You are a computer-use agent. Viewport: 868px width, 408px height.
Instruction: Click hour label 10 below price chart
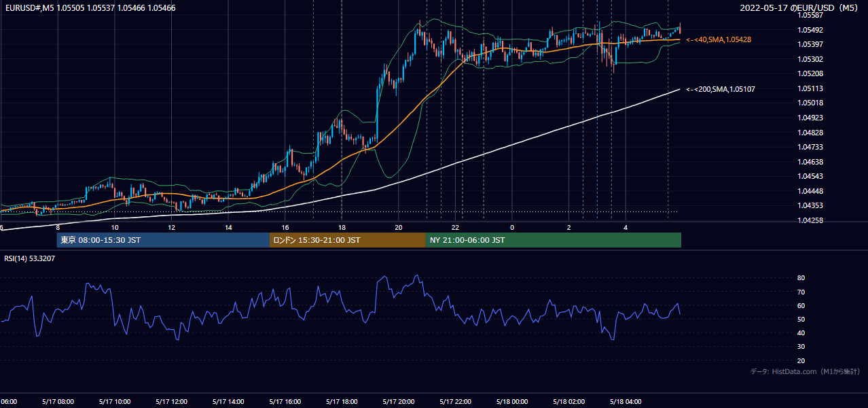click(115, 227)
